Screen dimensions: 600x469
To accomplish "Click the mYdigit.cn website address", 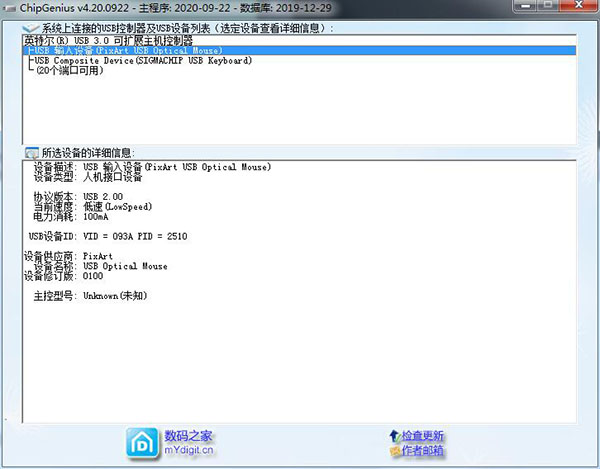I will tap(189, 451).
